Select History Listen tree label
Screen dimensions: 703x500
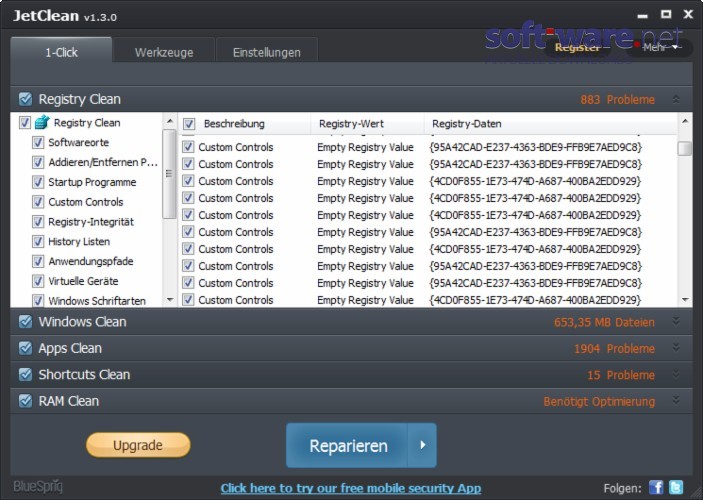point(79,241)
